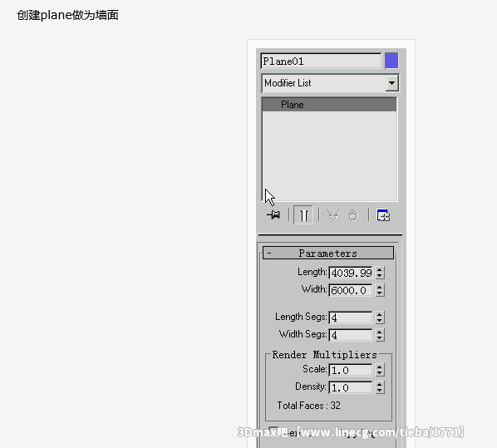Click the Width Segs spinner
The image size is (497, 448).
coord(380,335)
